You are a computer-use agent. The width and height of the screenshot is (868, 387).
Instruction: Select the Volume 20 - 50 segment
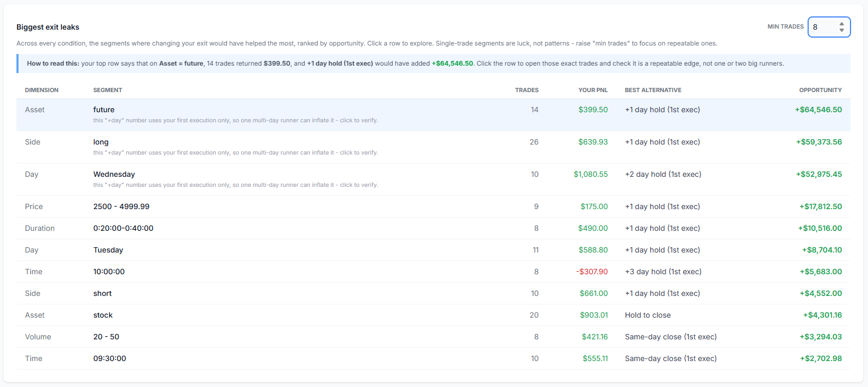[433, 337]
